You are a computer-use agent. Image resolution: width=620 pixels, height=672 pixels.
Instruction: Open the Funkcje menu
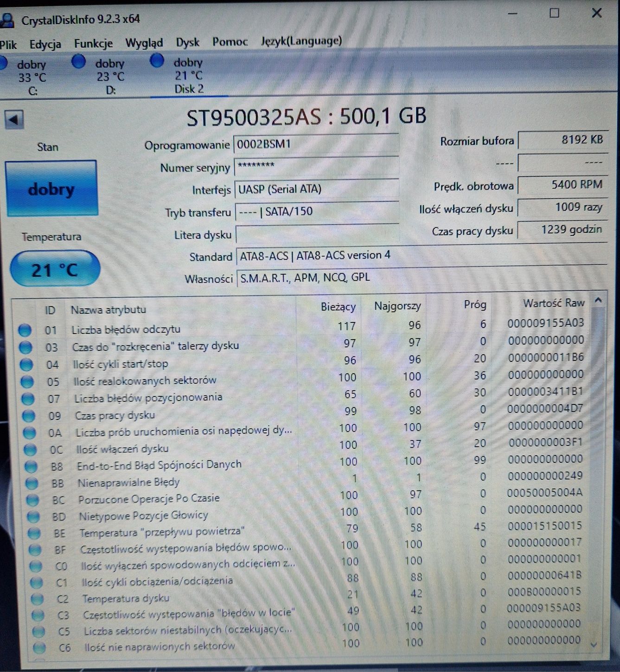tap(93, 44)
